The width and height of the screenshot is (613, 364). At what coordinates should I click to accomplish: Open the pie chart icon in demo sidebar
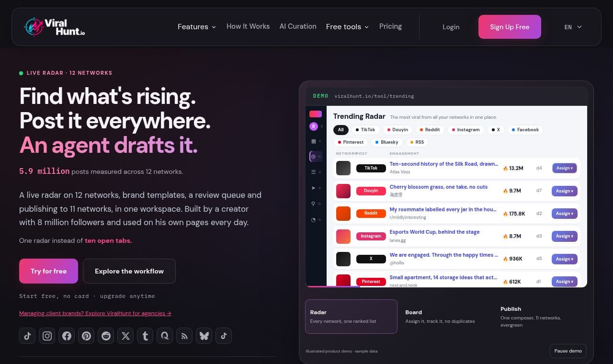coord(314,220)
